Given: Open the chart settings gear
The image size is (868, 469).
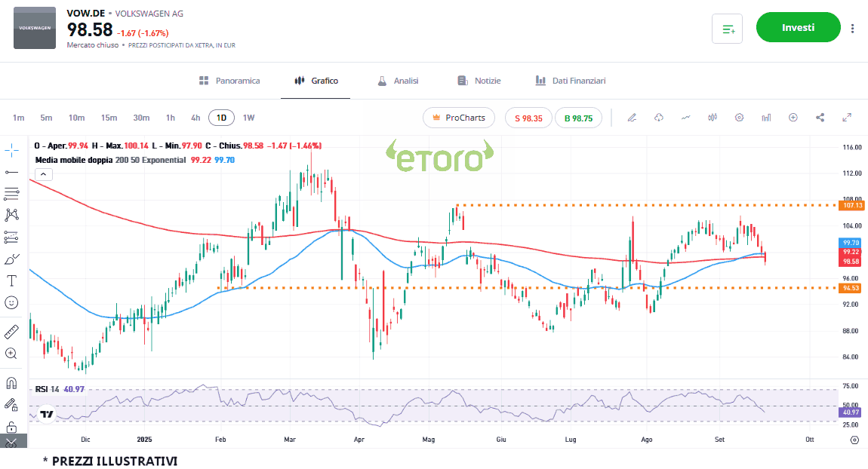Looking at the screenshot, I should pos(740,118).
